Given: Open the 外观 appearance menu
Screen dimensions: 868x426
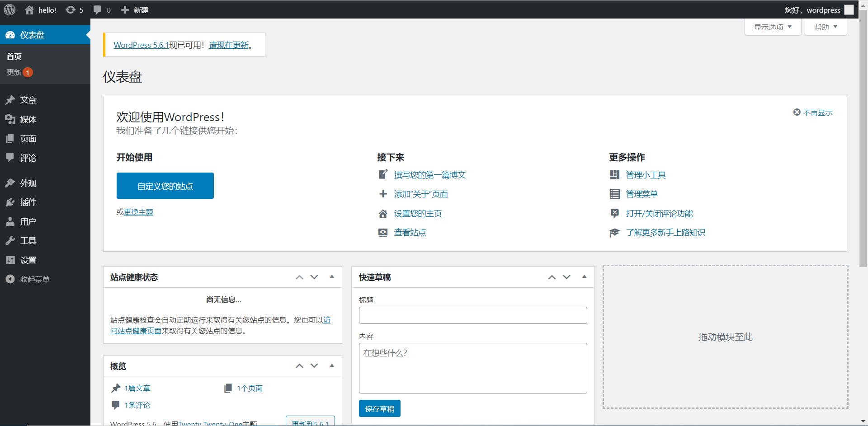Looking at the screenshot, I should click(45, 183).
